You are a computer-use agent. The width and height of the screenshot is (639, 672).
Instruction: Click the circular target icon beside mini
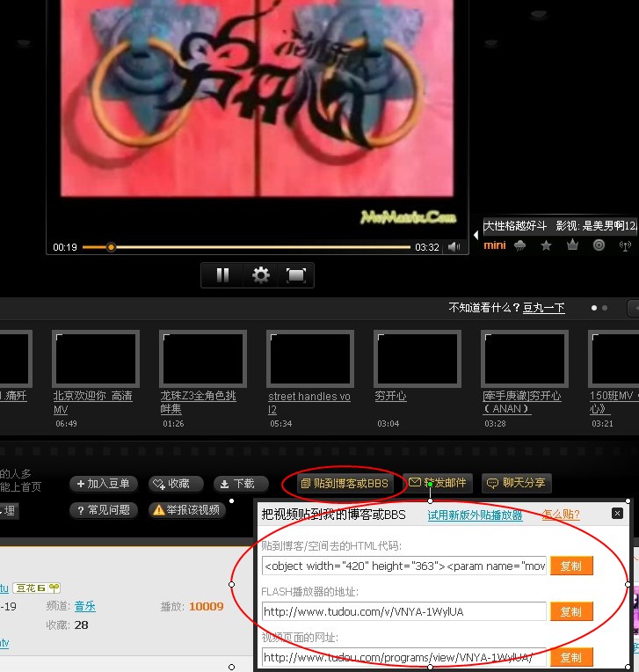tap(599, 245)
